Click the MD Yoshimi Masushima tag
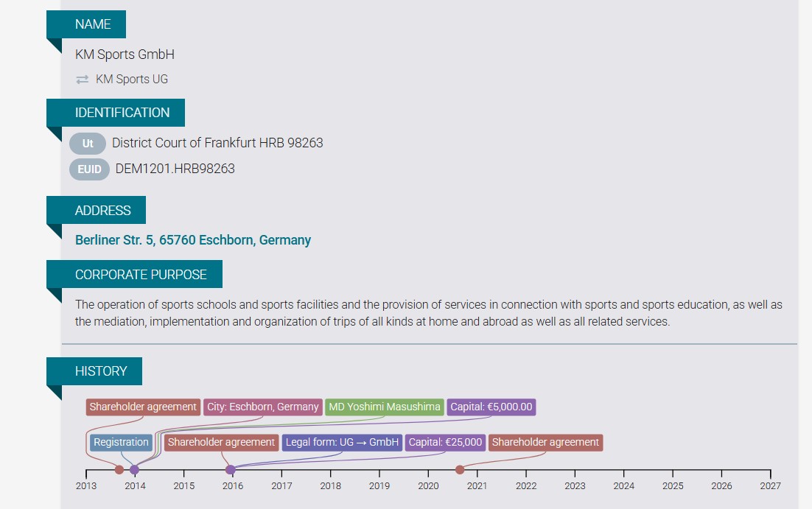Screen dimensions: 812x509 [385, 407]
